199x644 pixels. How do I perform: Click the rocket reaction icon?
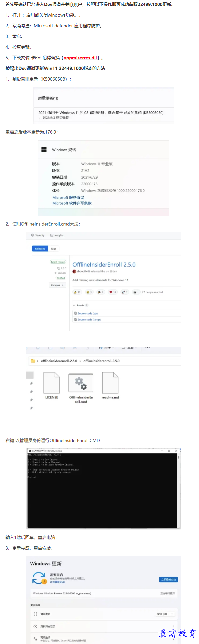click(124, 292)
